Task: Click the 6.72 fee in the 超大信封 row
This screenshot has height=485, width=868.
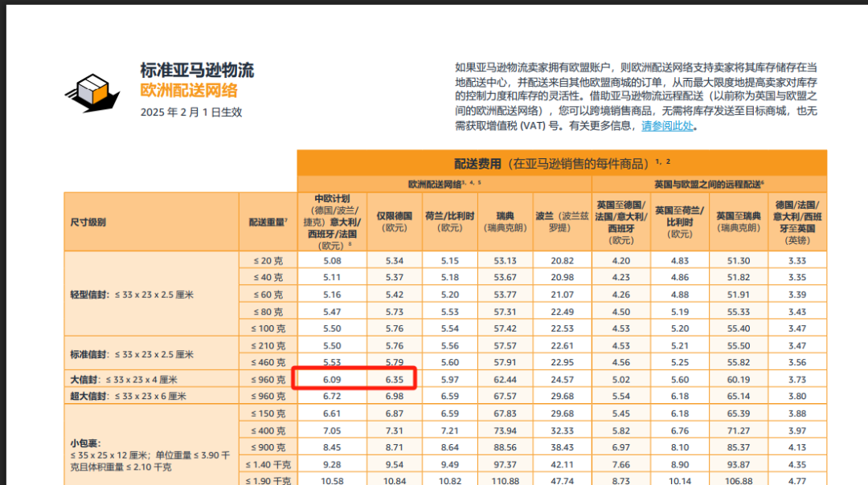Action: click(x=332, y=396)
